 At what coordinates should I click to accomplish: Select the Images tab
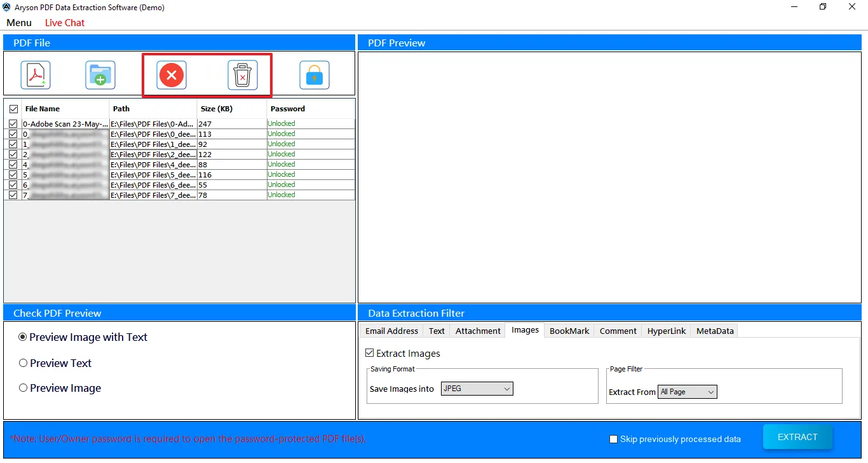click(x=525, y=330)
